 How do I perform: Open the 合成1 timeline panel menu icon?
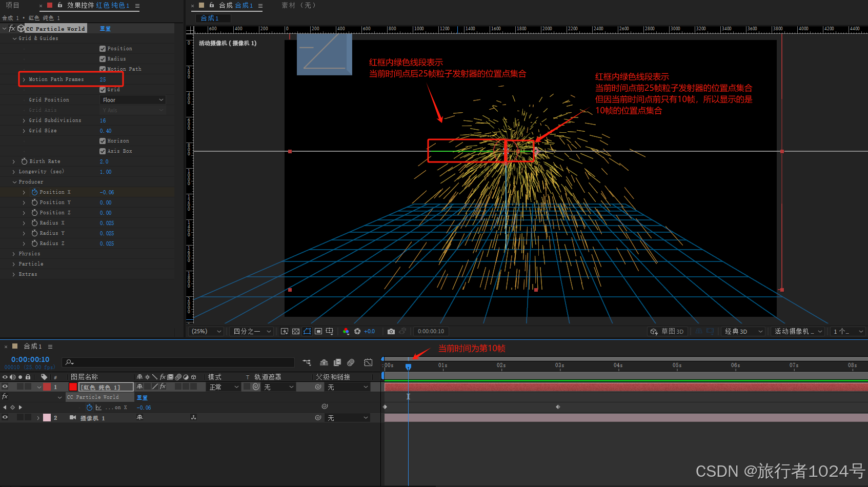50,347
